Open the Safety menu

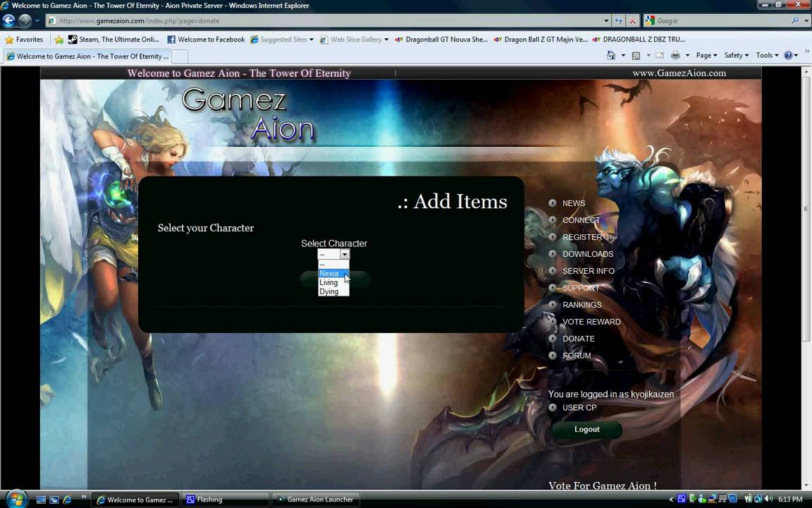coord(736,56)
